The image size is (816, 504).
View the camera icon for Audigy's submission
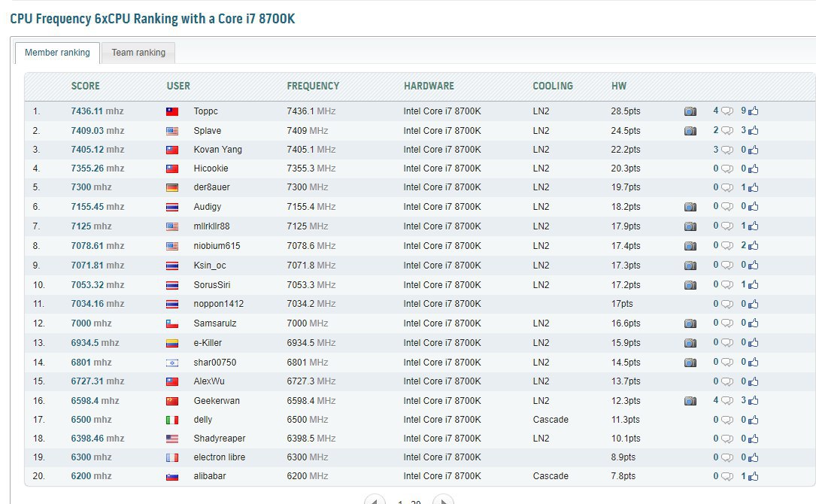[x=690, y=207]
